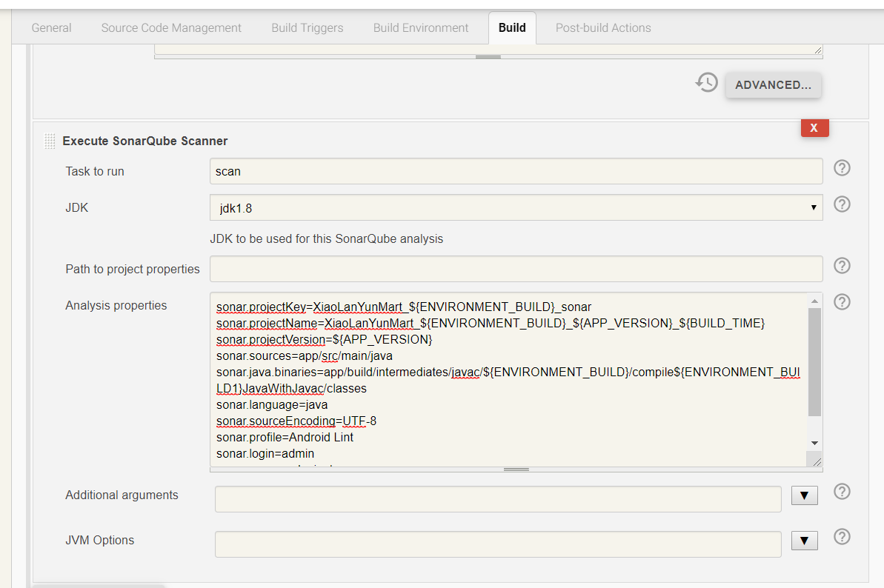Select the Post-build Actions tab
The image size is (884, 588).
click(603, 28)
